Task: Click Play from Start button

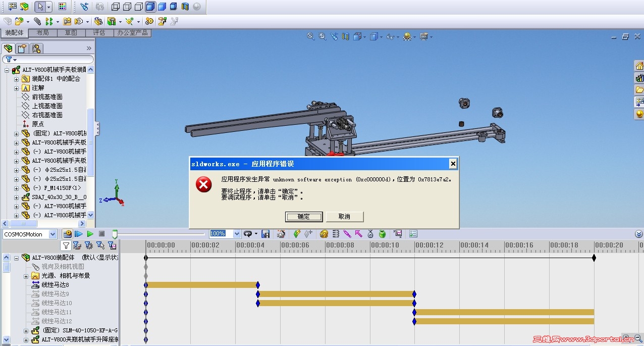Action: click(78, 234)
